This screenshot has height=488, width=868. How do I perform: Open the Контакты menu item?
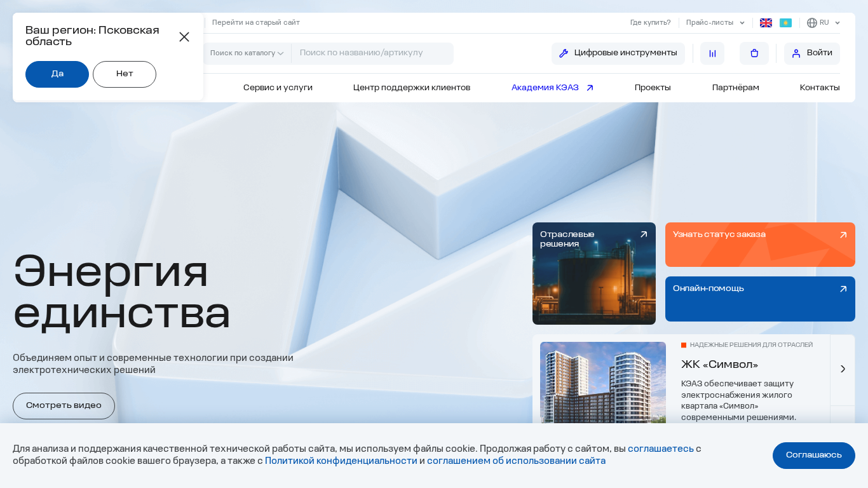(x=820, y=88)
